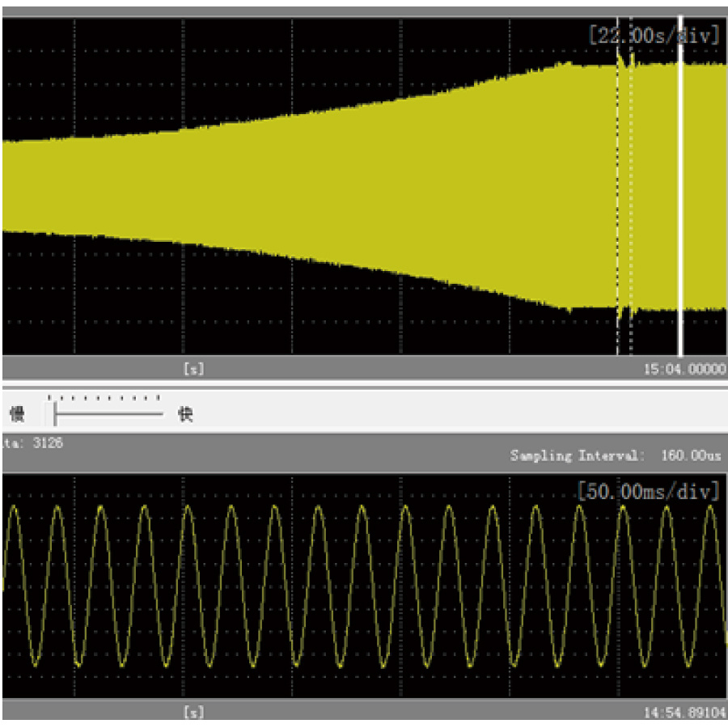Click the 15:04.00000 timestamp readout
The image size is (728, 728).
(x=683, y=369)
